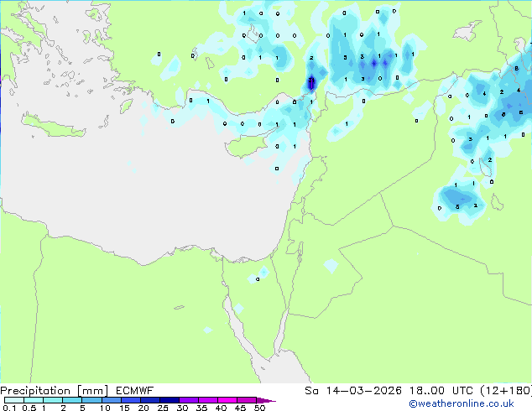
Task: Choose the 20–25 mm dark blue legend swatch
Action: (149, 400)
